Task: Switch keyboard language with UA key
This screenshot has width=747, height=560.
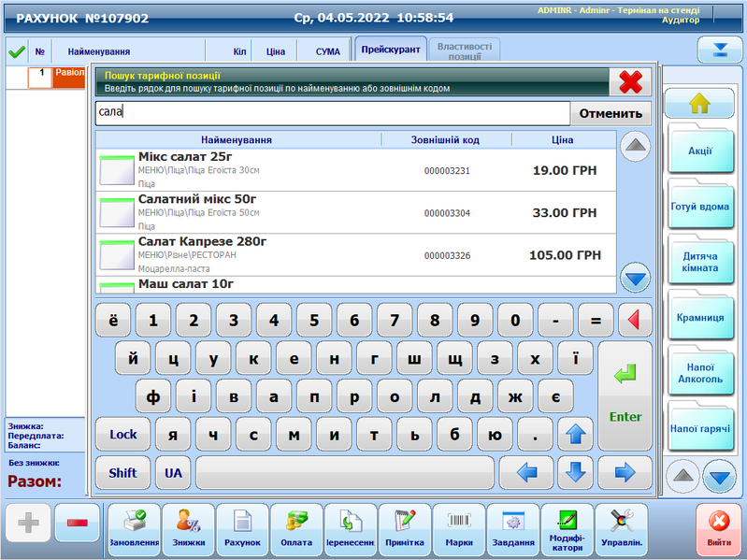Action: click(174, 472)
